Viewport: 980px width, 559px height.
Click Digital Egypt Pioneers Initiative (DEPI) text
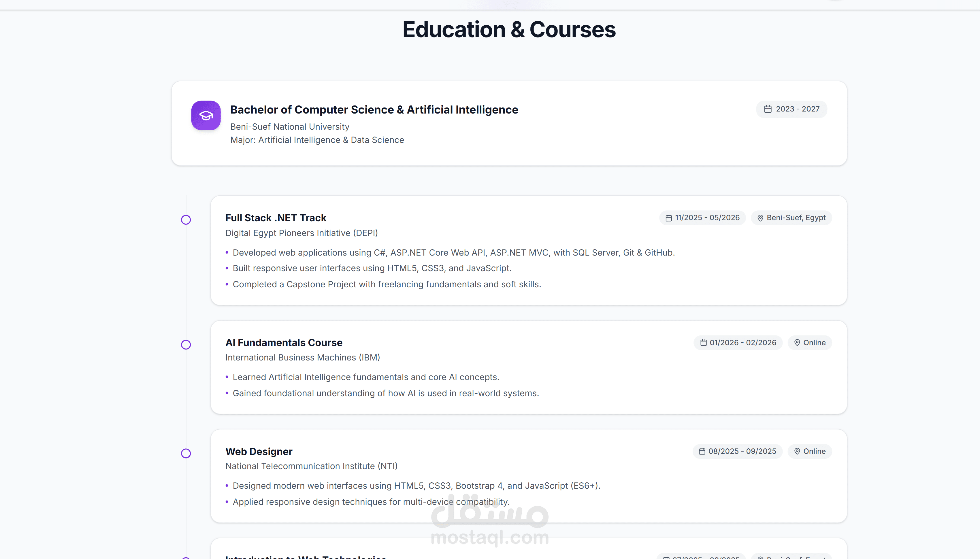pyautogui.click(x=301, y=233)
